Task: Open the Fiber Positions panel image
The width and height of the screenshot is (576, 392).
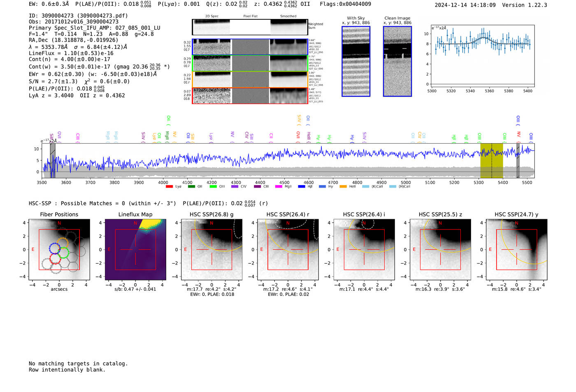Action: [59, 249]
